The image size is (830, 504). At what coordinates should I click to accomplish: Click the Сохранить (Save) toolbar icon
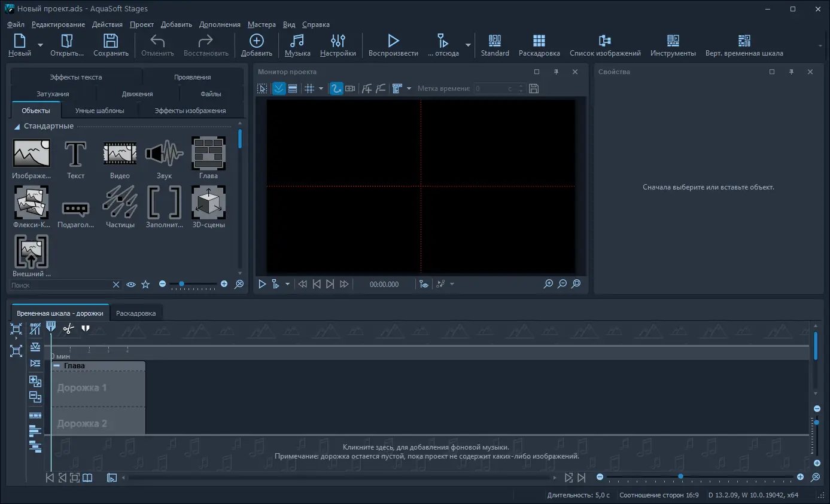[111, 45]
